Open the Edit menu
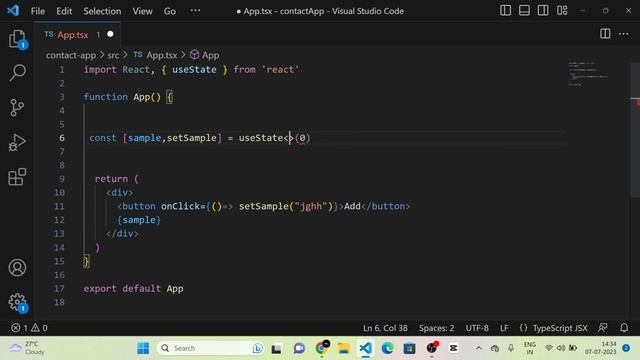 (x=64, y=11)
